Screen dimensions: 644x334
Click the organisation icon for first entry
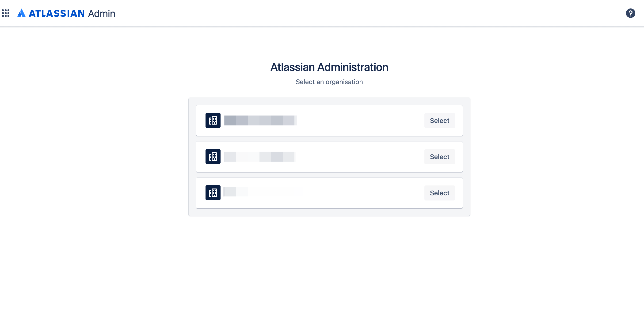click(x=213, y=120)
